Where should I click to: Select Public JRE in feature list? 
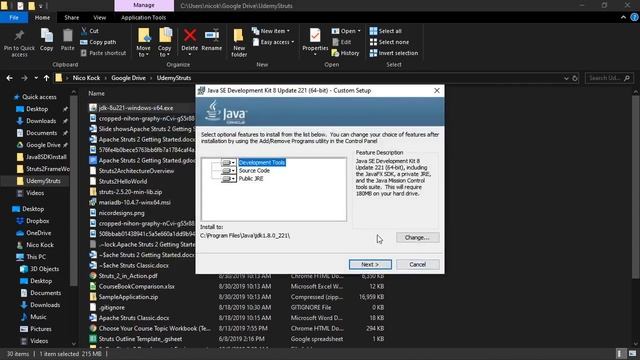point(251,179)
